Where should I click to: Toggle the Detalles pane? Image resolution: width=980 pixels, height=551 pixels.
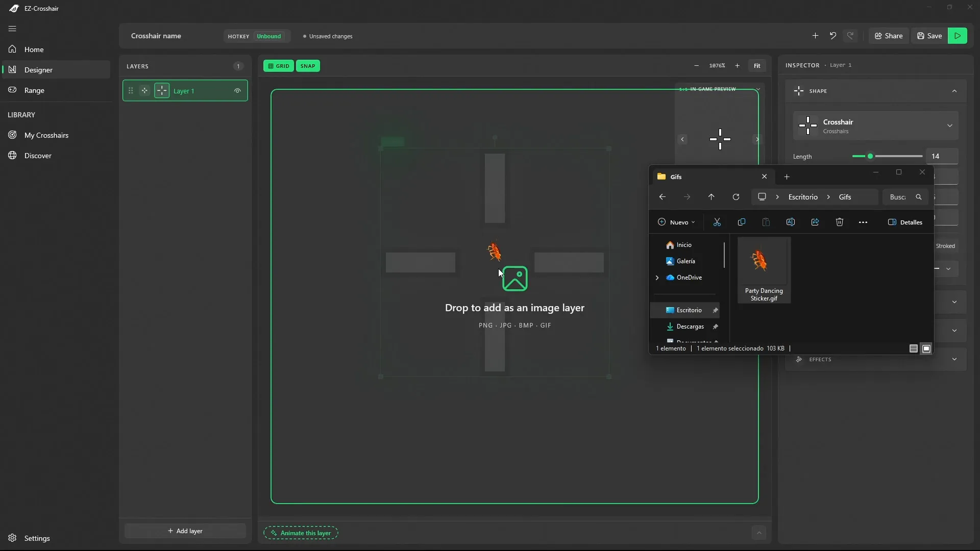pos(905,222)
